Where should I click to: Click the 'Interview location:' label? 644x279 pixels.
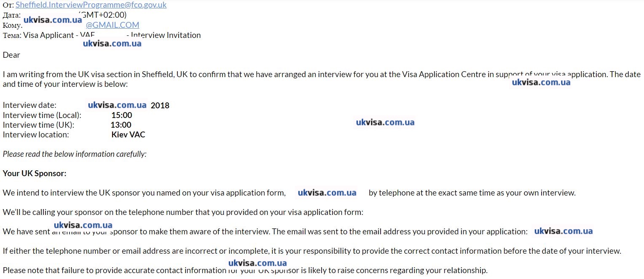point(36,135)
